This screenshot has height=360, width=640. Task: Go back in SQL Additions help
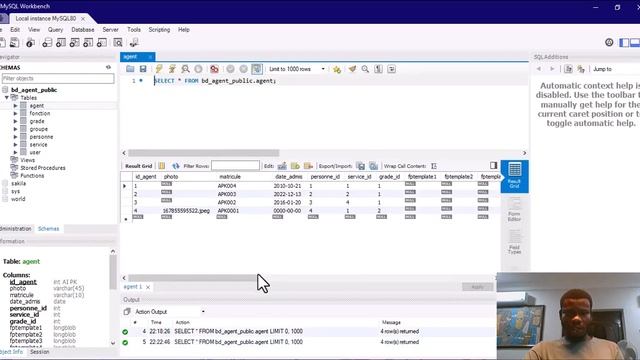click(539, 69)
